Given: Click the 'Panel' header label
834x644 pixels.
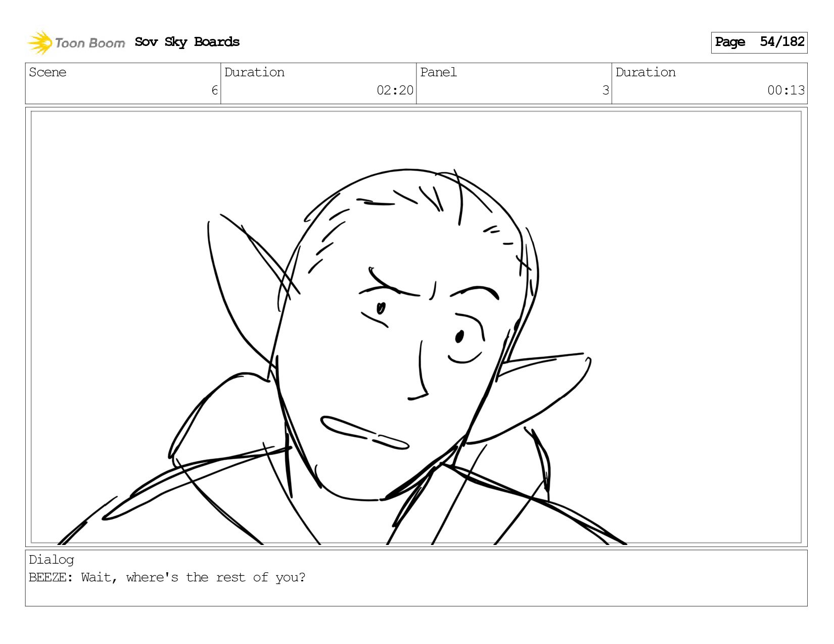Looking at the screenshot, I should coord(438,72).
